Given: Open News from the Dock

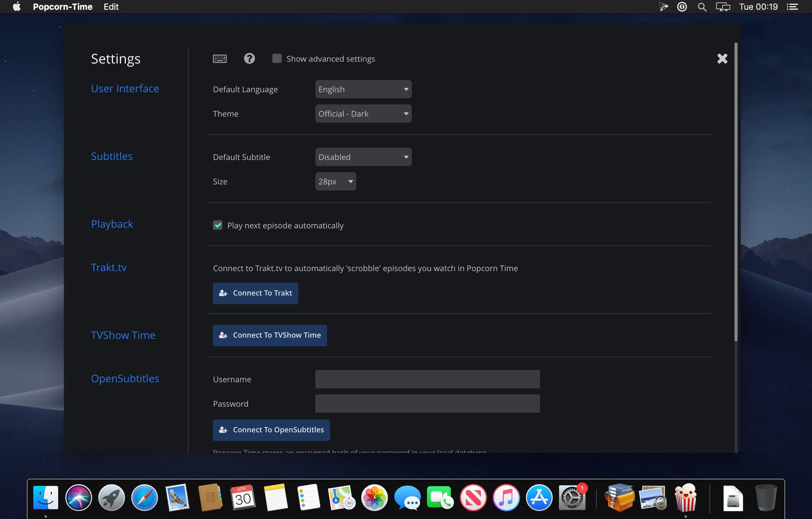Looking at the screenshot, I should 473,497.
